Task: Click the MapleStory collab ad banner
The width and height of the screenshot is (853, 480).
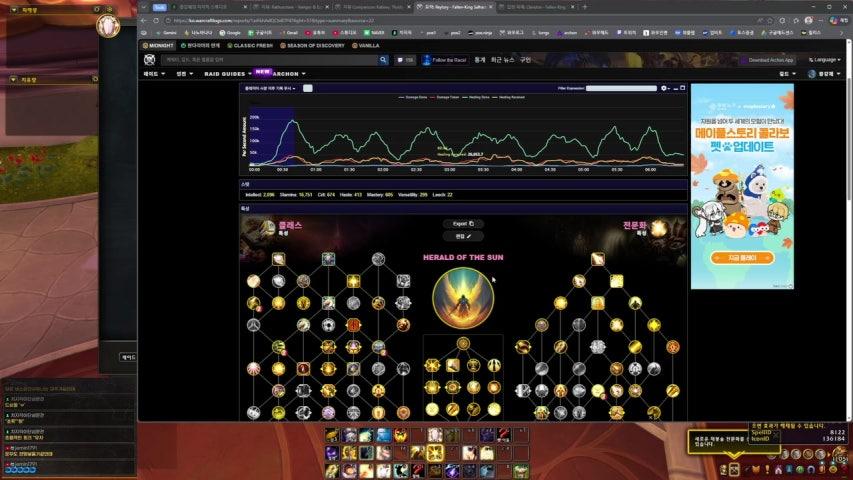Action: 742,186
